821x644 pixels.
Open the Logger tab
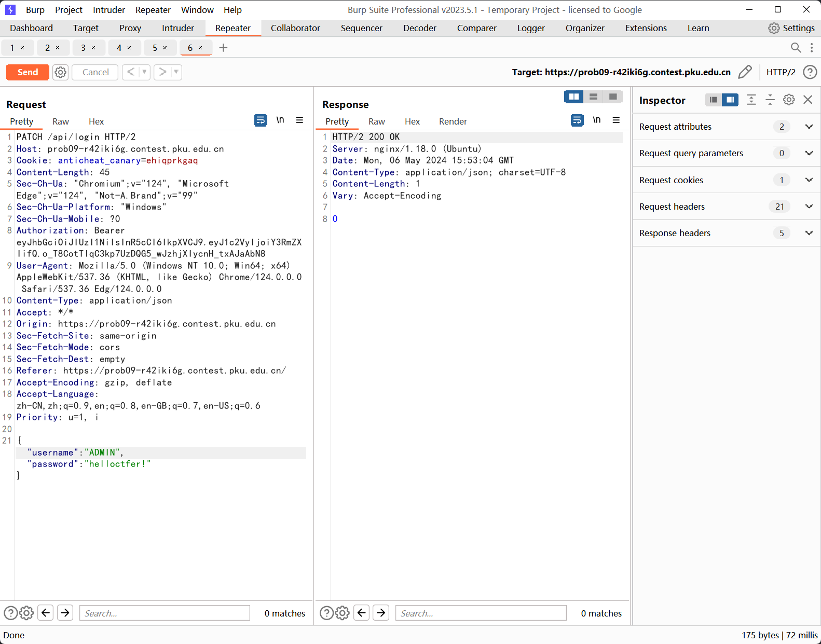pos(531,28)
